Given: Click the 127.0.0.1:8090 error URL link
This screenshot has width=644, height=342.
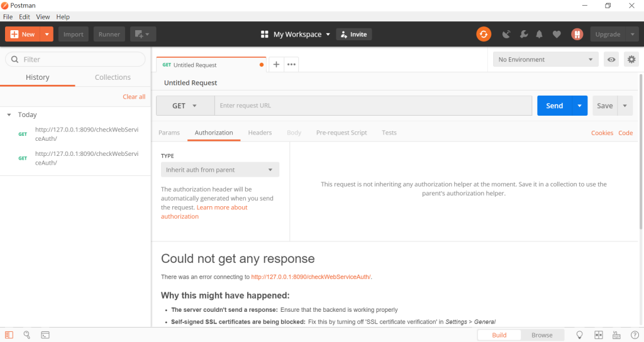Looking at the screenshot, I should (311, 277).
